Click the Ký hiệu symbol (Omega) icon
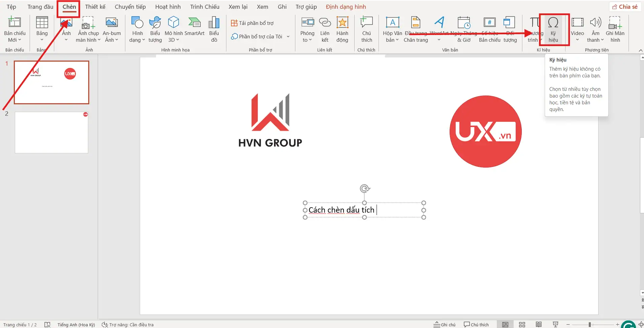Viewport: 644px width, 328px height. click(x=553, y=23)
